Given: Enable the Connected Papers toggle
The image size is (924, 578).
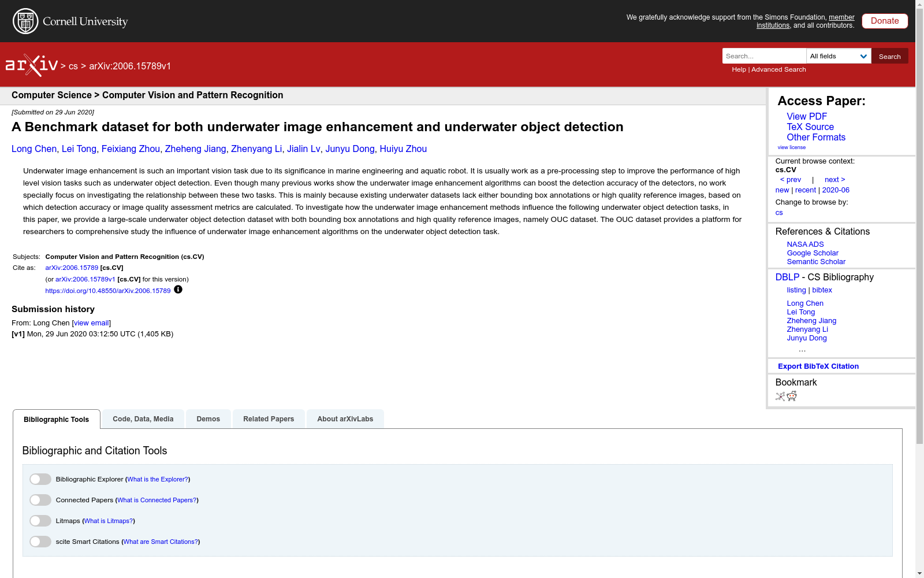Looking at the screenshot, I should pyautogui.click(x=40, y=500).
